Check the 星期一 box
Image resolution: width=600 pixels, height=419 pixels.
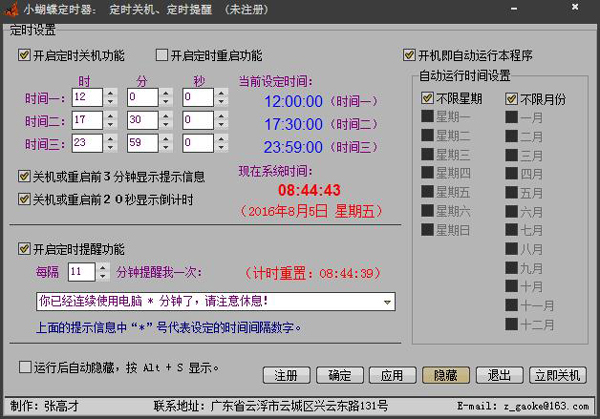(427, 116)
